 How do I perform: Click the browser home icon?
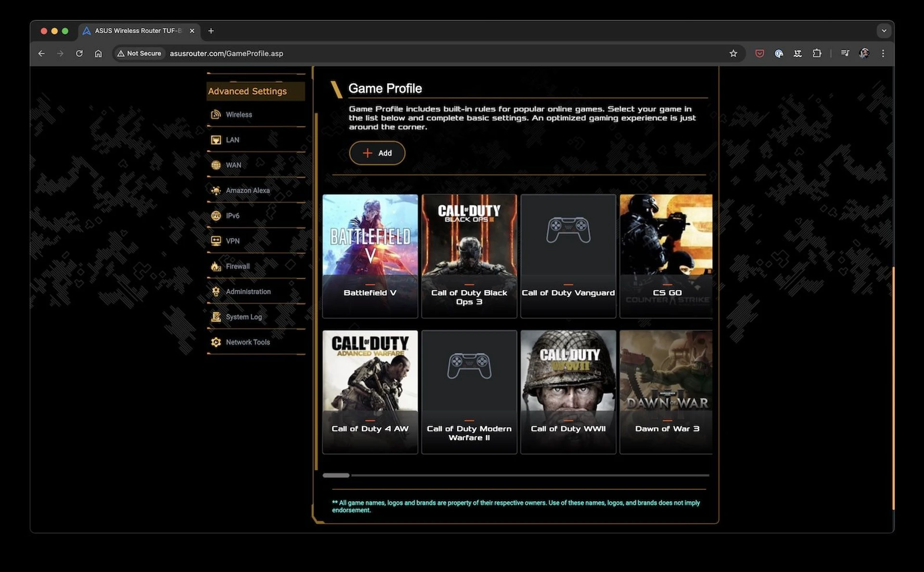click(98, 53)
